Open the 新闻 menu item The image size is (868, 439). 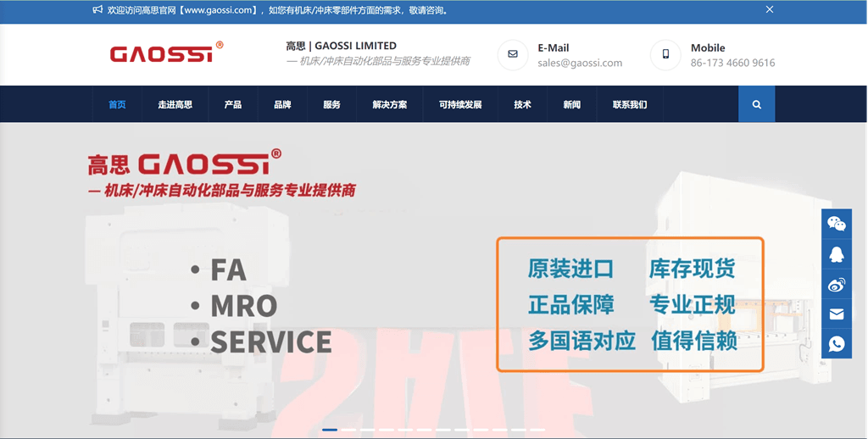[x=572, y=104]
